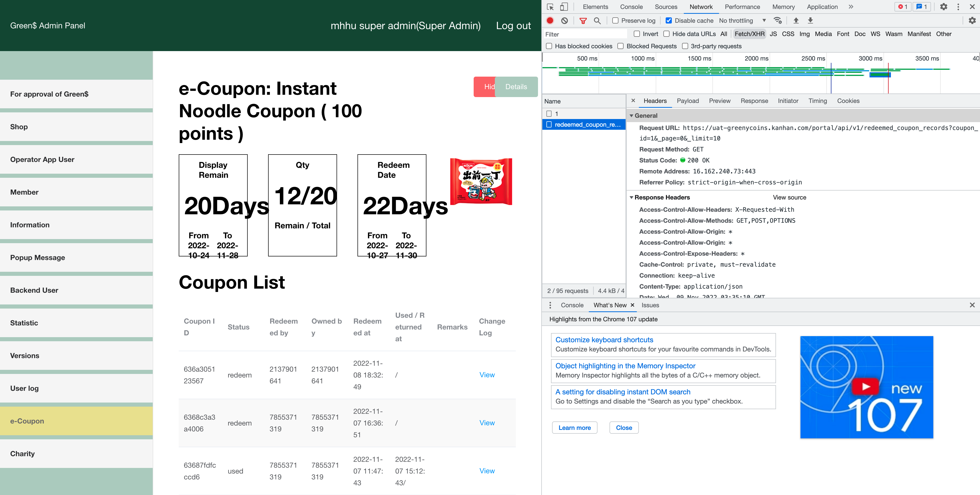
Task: Stop recording network log
Action: 550,20
